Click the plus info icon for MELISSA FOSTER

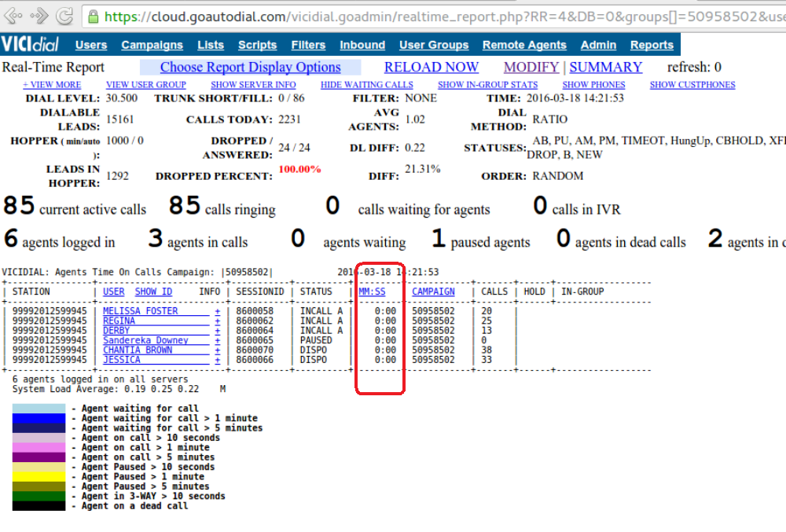point(218,311)
